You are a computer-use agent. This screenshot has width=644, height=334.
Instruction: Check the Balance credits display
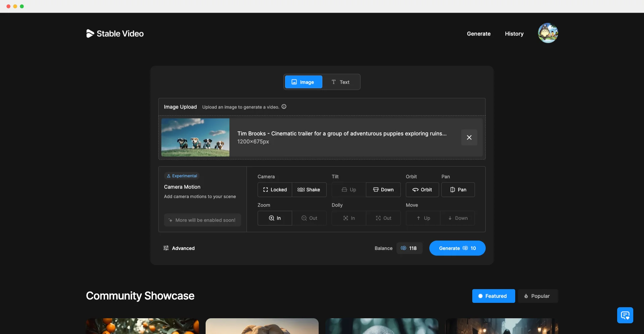tap(409, 248)
